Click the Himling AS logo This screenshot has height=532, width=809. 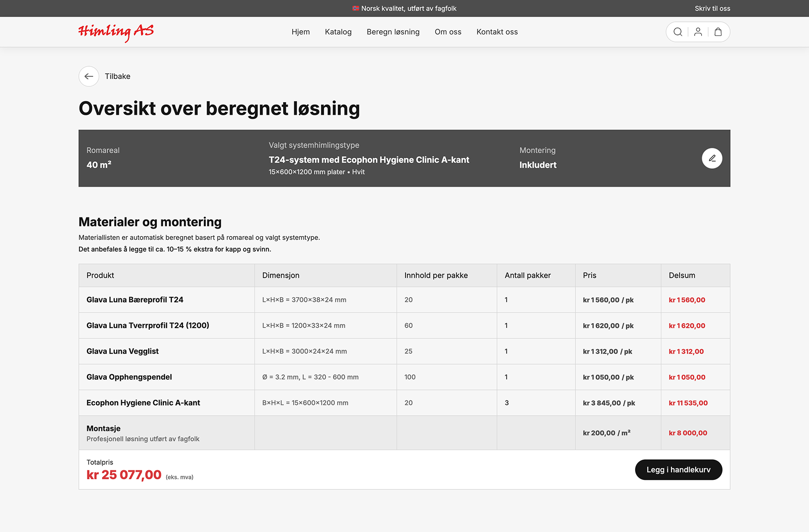(116, 32)
